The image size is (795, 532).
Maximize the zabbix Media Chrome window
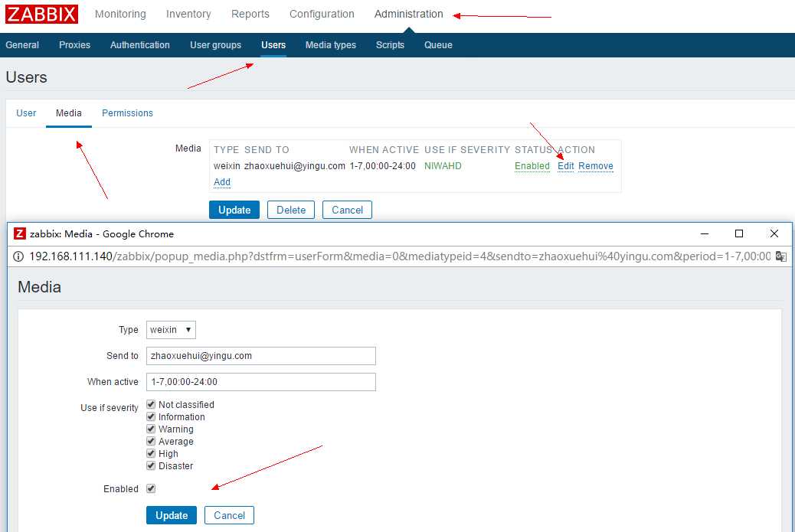tap(739, 233)
